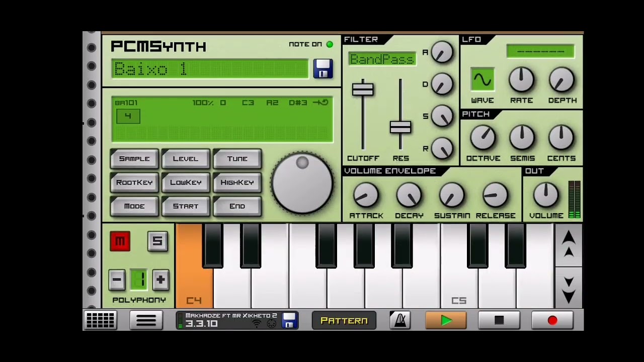Open the grid view icon in bottom bar

coord(100,320)
